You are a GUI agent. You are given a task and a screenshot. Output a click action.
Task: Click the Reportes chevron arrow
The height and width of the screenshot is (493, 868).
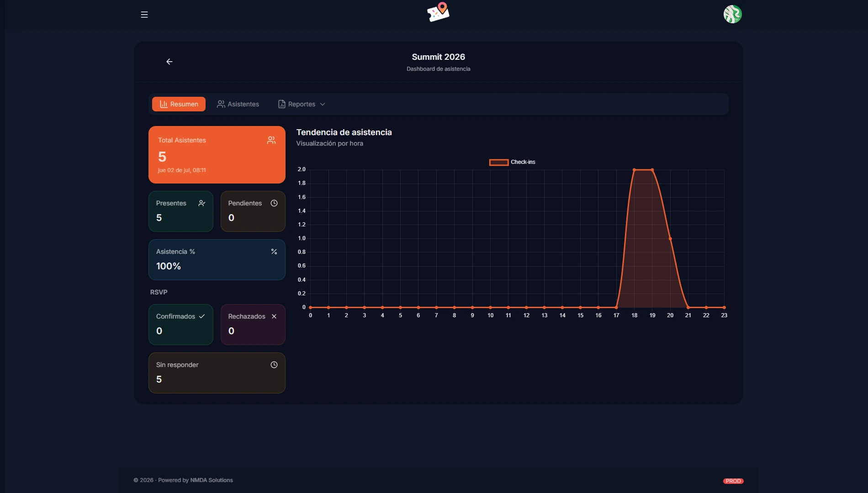coord(323,104)
